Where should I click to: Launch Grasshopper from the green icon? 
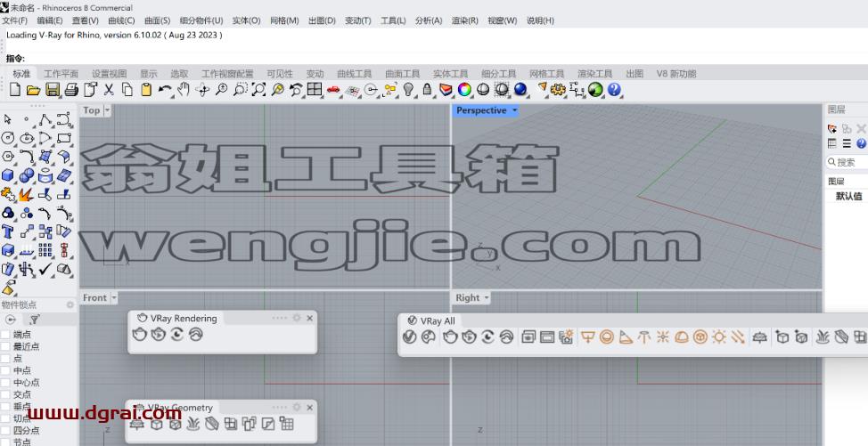click(595, 90)
